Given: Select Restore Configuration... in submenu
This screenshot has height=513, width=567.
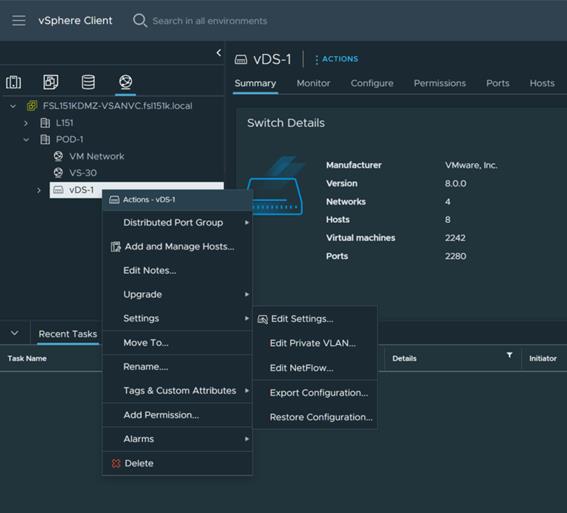Looking at the screenshot, I should 315,417.
